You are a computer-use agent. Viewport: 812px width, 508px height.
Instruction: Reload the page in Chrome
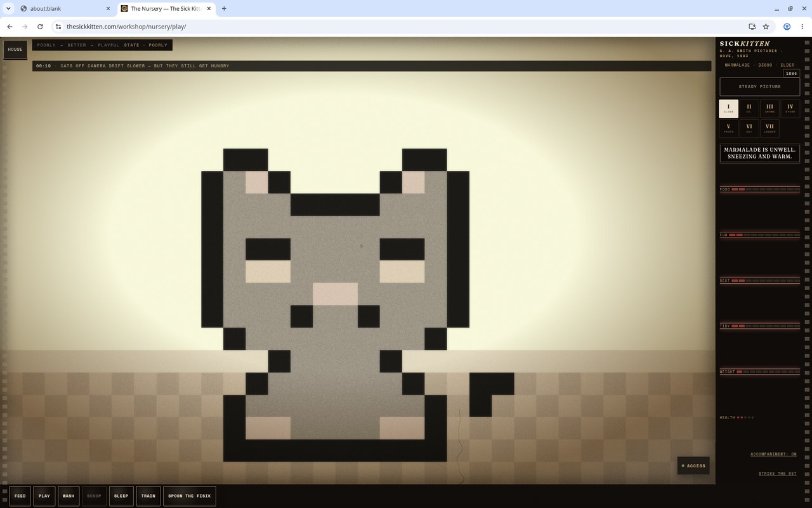tap(40, 27)
